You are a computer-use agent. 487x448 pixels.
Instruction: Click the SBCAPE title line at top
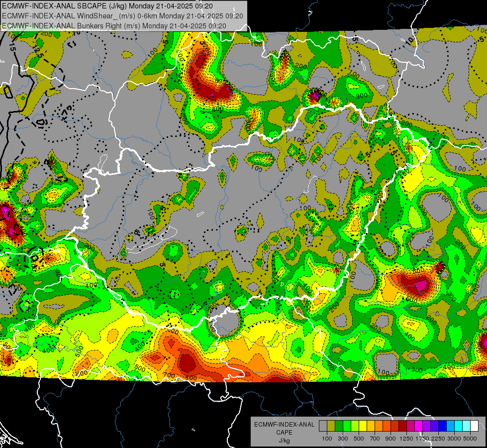(x=107, y=6)
